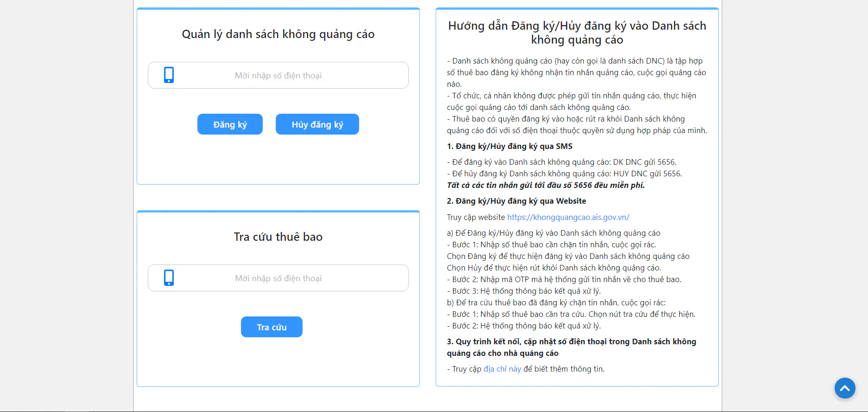Image resolution: width=868 pixels, height=412 pixels.
Task: Click the line 'Bước 1: Nhập số thuê bao cần tra cứu'
Action: coord(571,314)
